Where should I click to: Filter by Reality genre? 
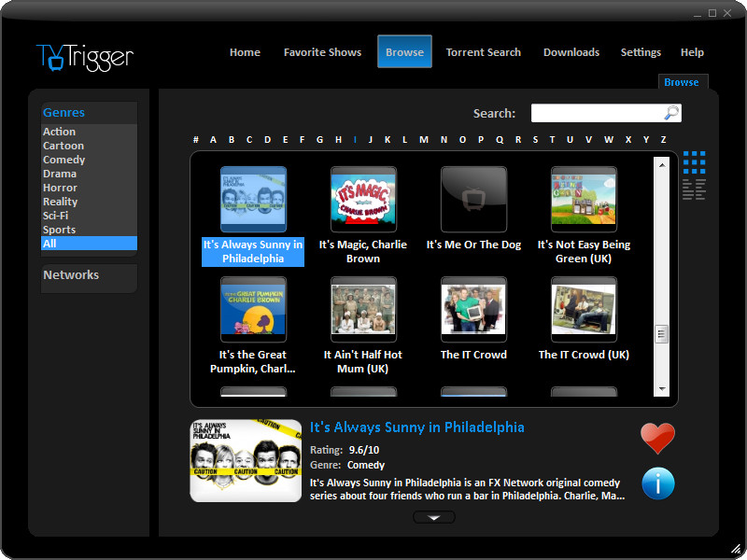pyautogui.click(x=89, y=202)
